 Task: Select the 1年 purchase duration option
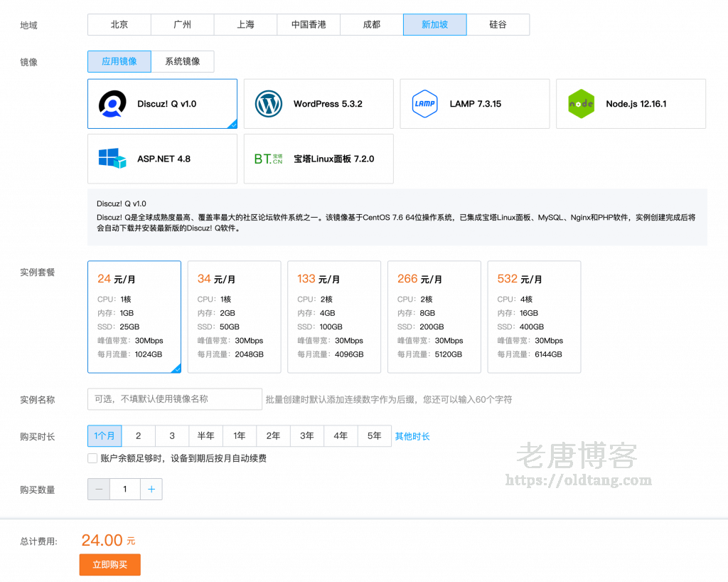(x=240, y=435)
